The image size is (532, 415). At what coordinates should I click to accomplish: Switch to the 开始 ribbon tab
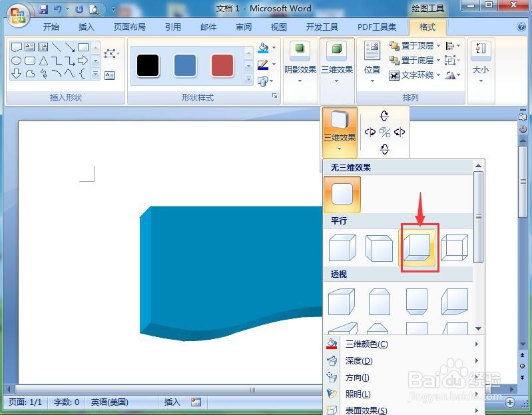tap(51, 27)
